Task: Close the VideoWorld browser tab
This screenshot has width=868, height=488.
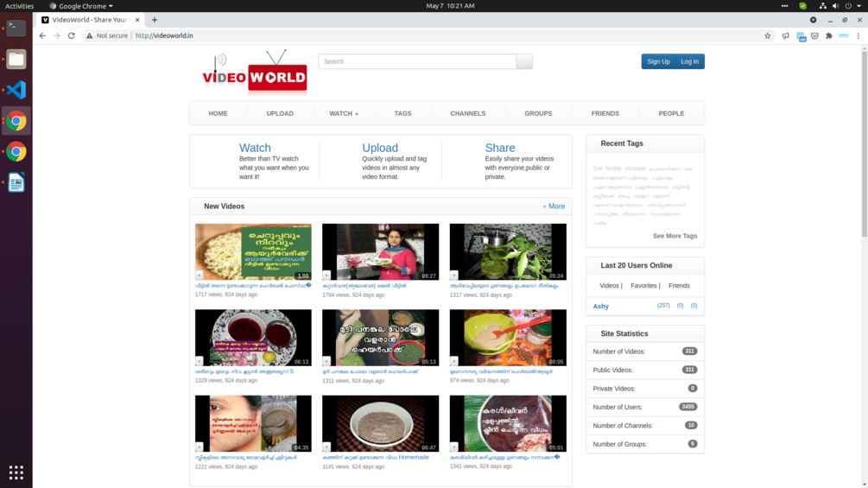Action: [137, 20]
